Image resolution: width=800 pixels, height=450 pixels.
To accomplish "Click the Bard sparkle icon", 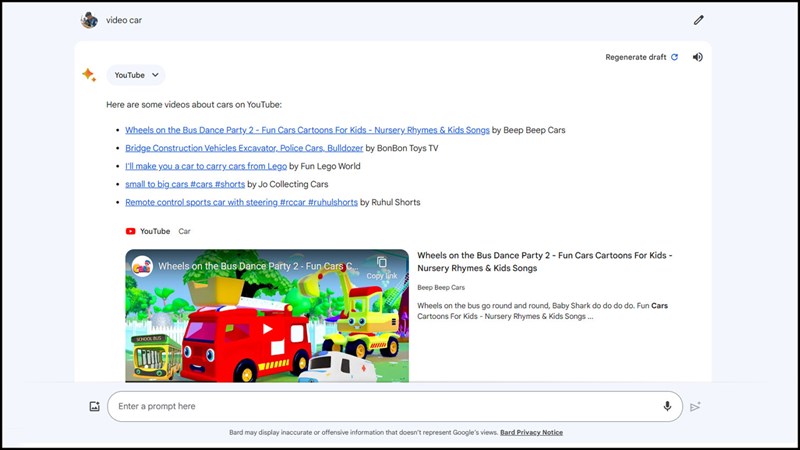I will click(x=89, y=74).
